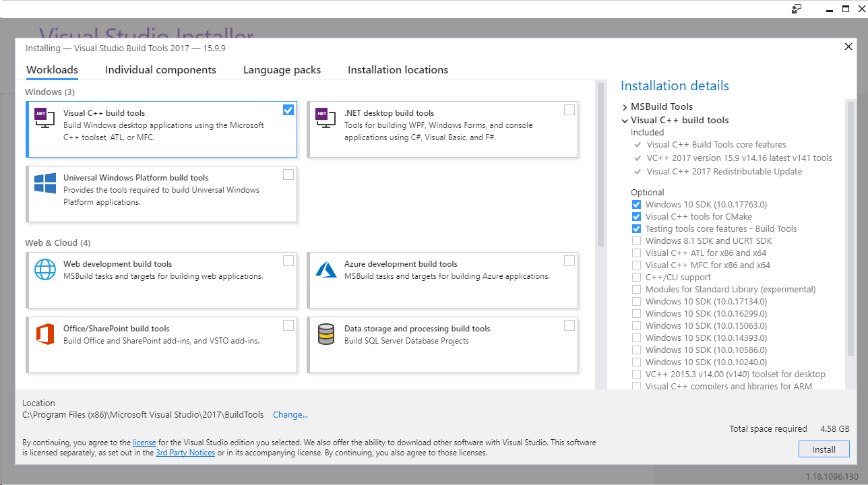Open the license link
Image resolution: width=868 pixels, height=485 pixels.
[x=144, y=443]
